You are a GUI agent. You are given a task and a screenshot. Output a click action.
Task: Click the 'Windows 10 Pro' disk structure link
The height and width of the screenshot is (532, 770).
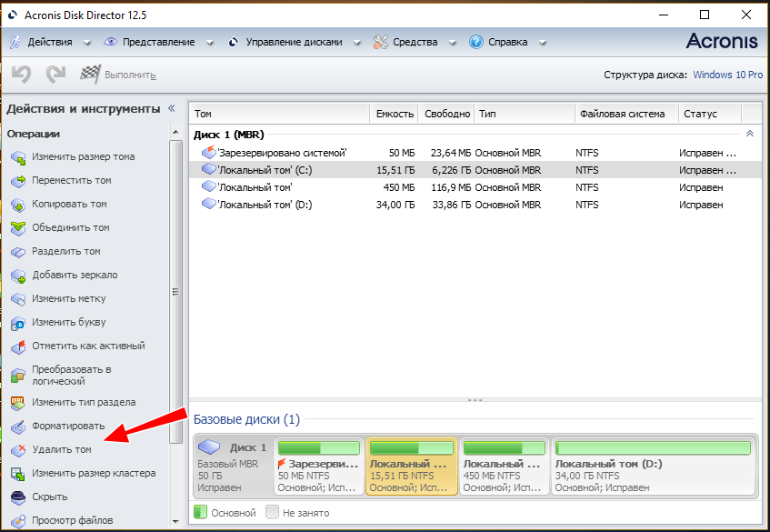(727, 75)
